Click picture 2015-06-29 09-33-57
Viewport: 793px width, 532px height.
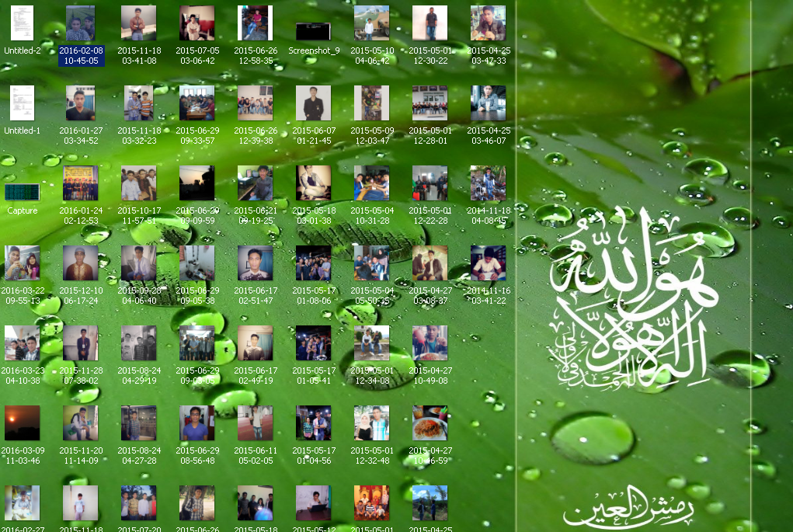click(197, 103)
